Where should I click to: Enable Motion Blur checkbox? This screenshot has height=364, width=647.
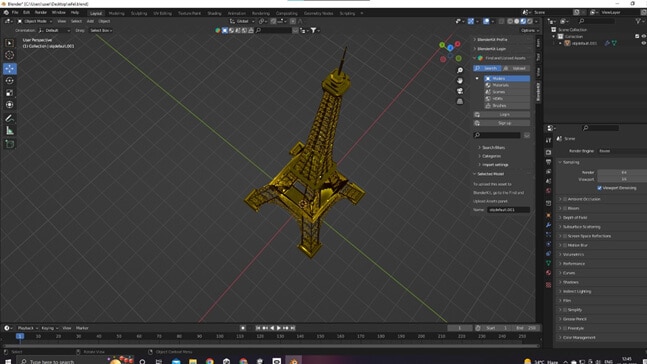point(565,245)
